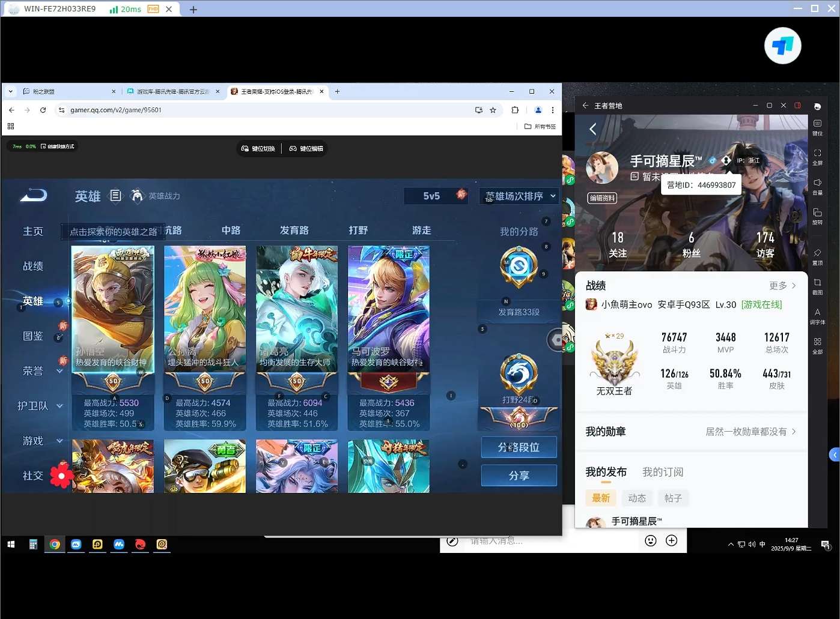Viewport: 840px width, 619px height.
Task: Open the 音量 volume control
Action: (817, 187)
